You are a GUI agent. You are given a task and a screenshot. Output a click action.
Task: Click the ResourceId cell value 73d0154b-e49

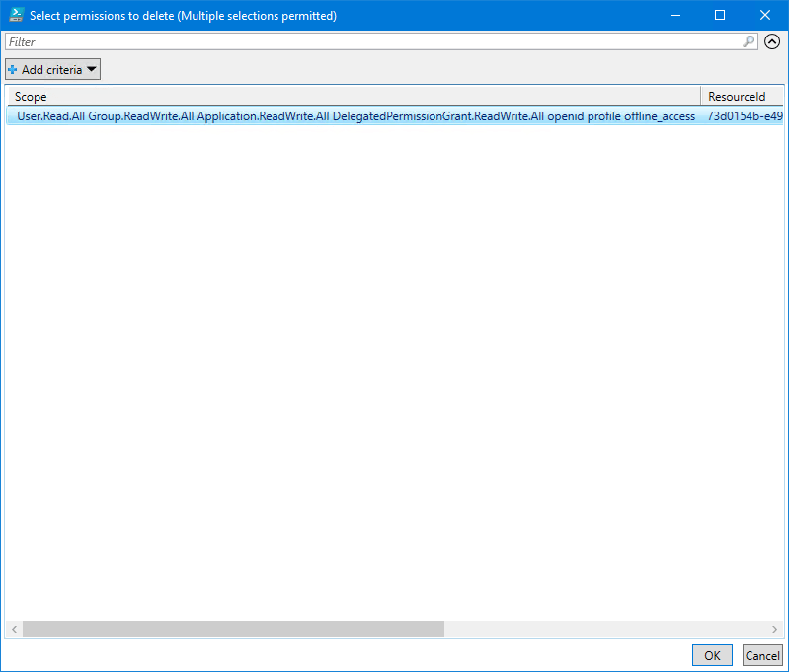point(744,116)
